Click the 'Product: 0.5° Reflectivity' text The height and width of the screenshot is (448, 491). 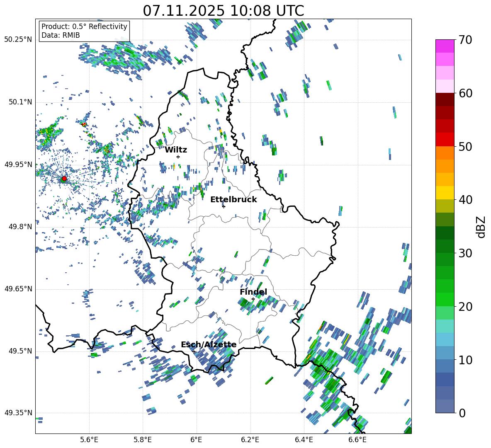pyautogui.click(x=84, y=26)
